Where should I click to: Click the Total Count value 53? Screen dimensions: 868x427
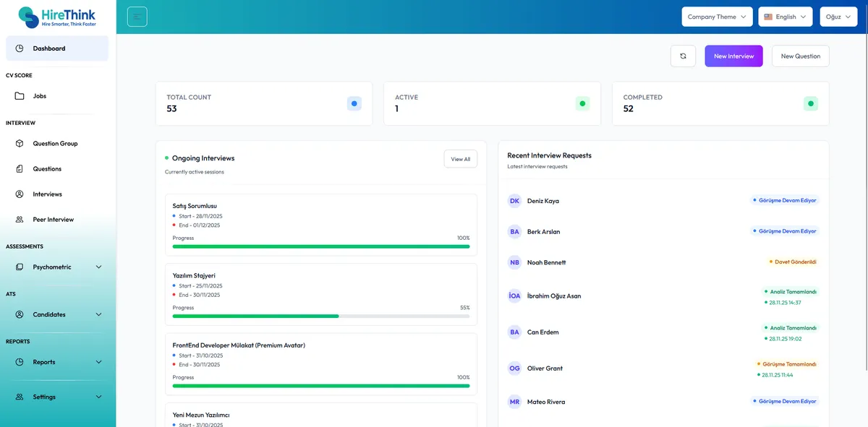(x=172, y=109)
